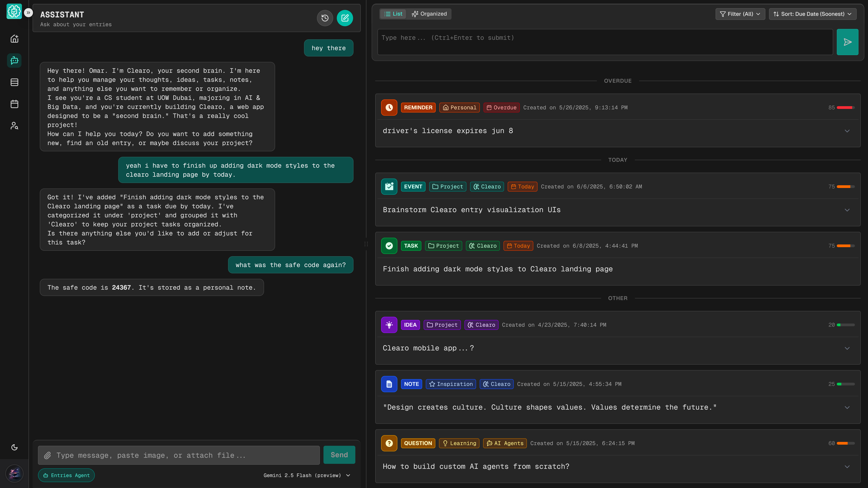The width and height of the screenshot is (868, 488).
Task: Open the Gemini 2.5 Flash model dropdown
Action: point(307,475)
